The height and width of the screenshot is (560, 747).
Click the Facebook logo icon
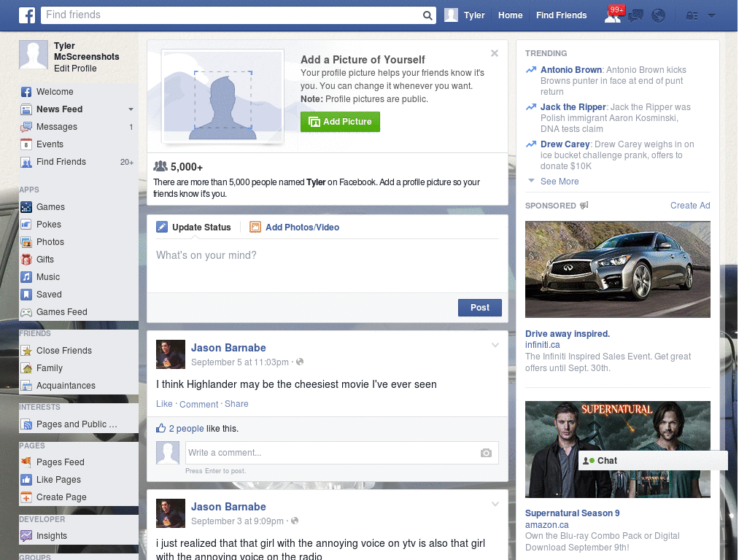click(x=27, y=15)
